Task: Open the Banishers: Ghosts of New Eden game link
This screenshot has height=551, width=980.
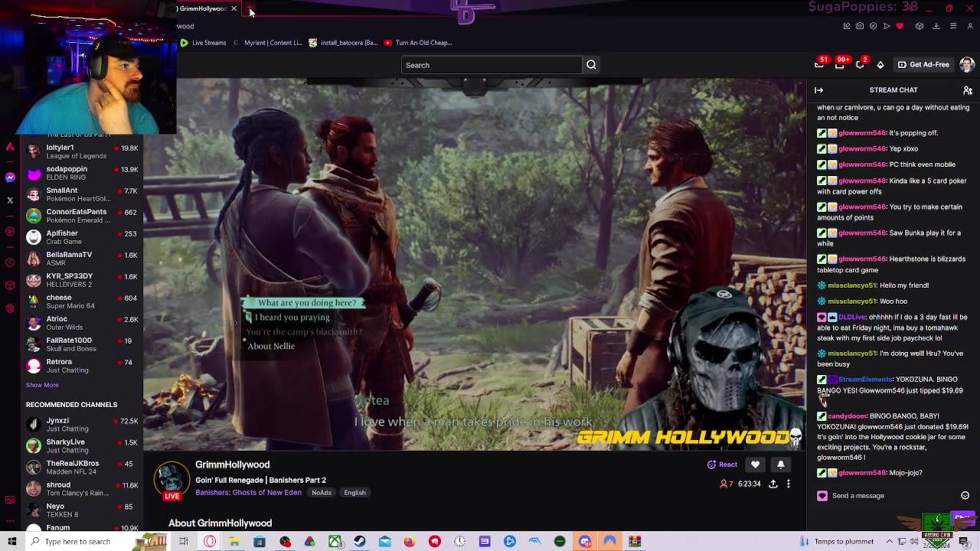Action: coord(248,493)
